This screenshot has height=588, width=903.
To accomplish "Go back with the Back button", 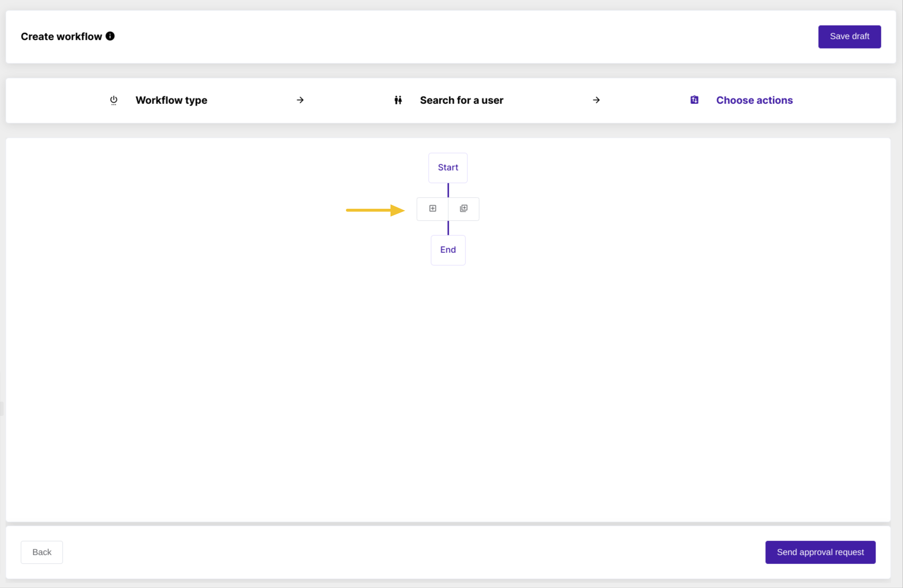I will coord(42,552).
